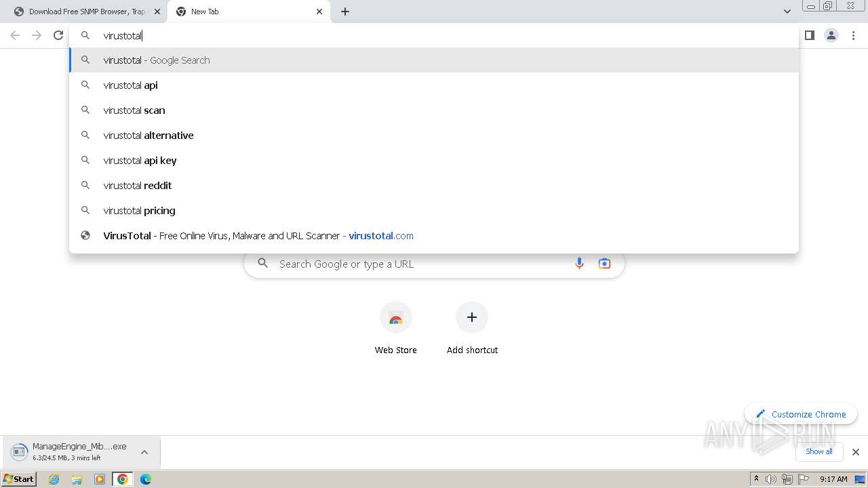Close the New Tab tab
This screenshot has width=868, height=488.
point(319,12)
